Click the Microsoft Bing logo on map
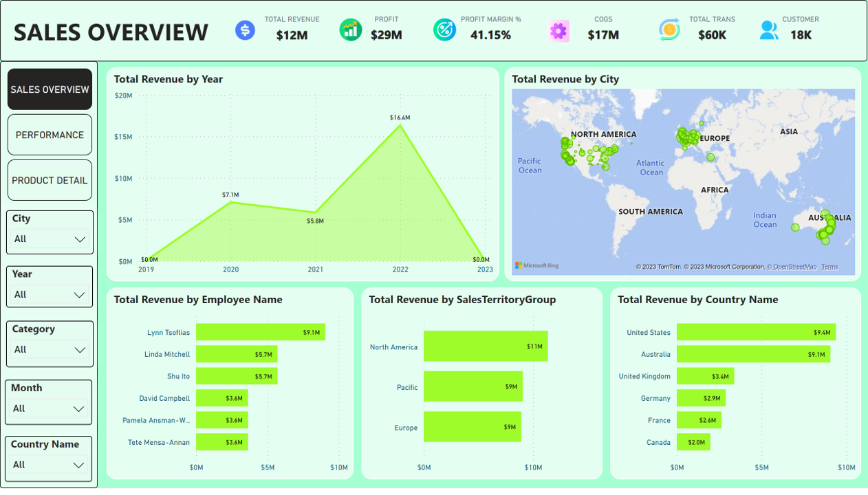 [537, 266]
